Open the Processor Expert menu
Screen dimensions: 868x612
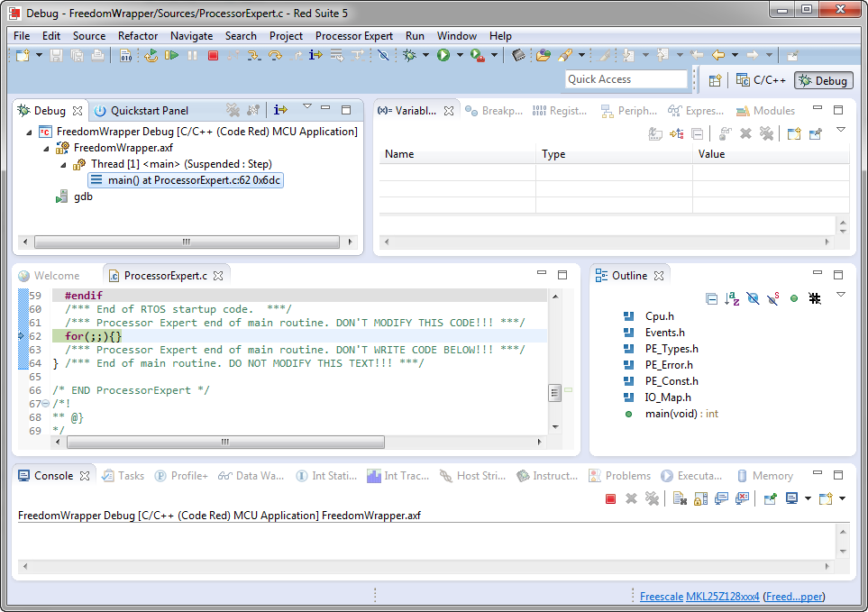(353, 36)
